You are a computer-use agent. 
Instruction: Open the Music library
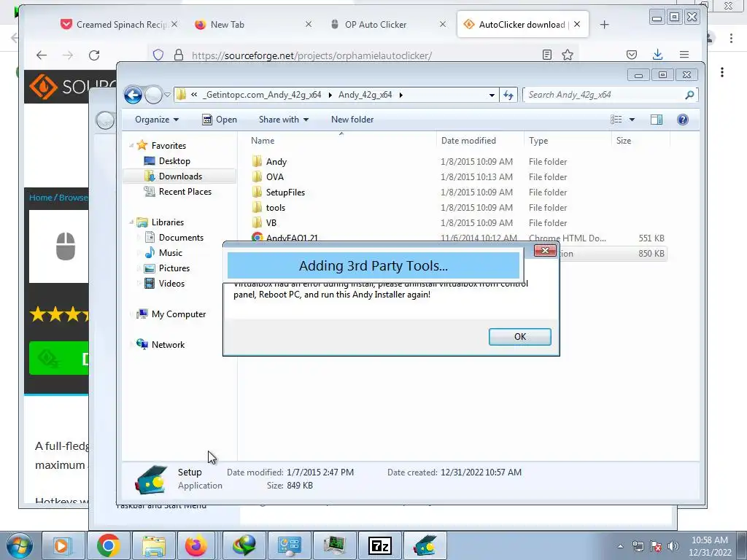point(171,252)
